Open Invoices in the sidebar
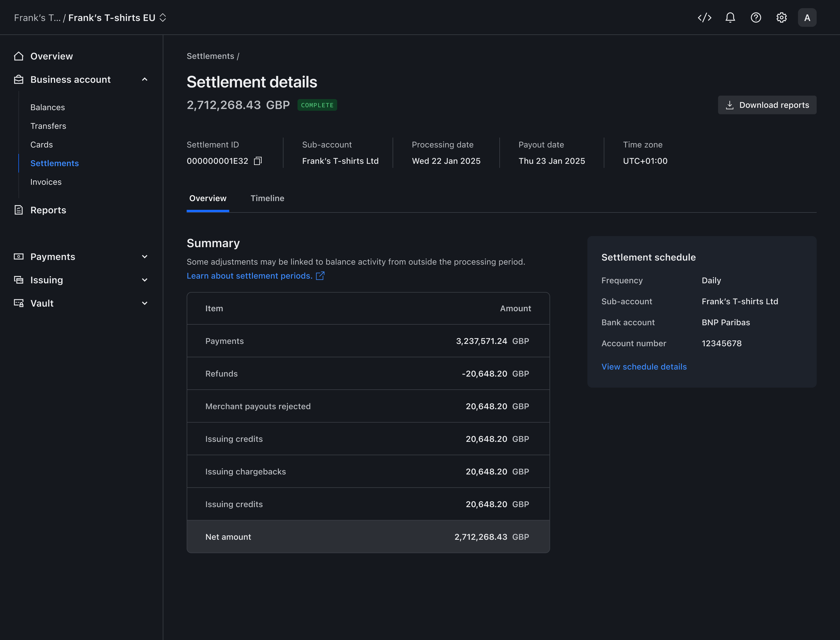The image size is (840, 640). coord(46,182)
